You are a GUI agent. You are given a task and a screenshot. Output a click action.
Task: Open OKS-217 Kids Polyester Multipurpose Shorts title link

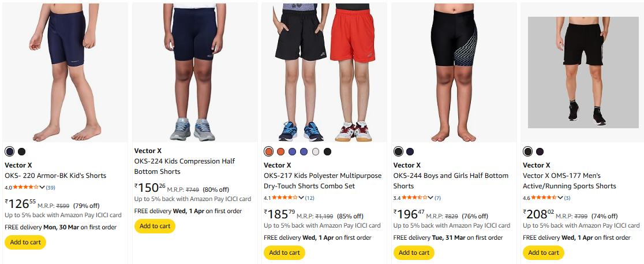322,181
